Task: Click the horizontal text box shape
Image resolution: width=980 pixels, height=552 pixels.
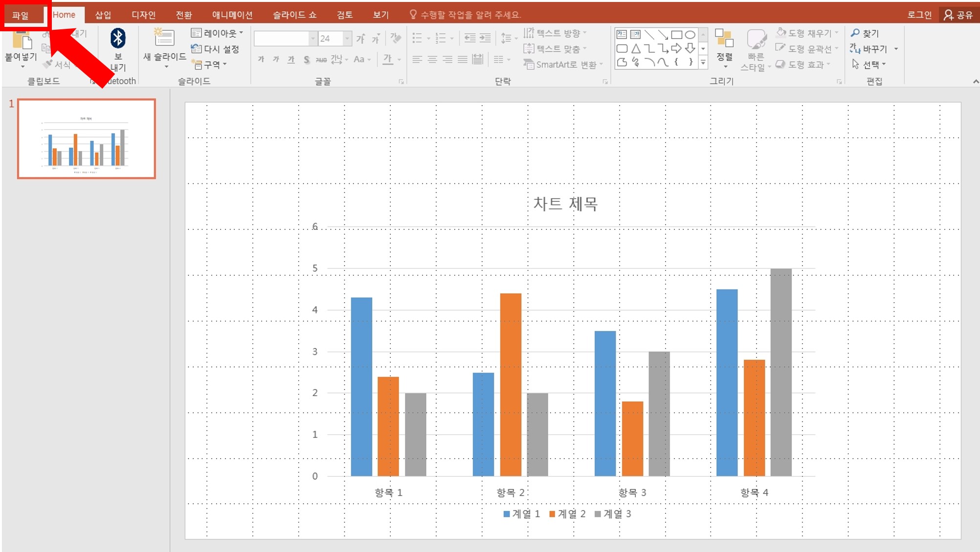Action: [x=622, y=35]
